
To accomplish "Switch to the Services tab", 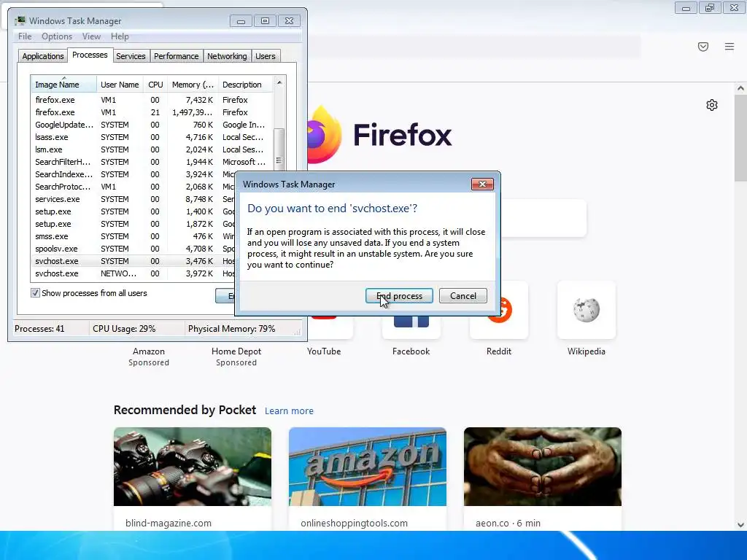I will click(x=131, y=56).
